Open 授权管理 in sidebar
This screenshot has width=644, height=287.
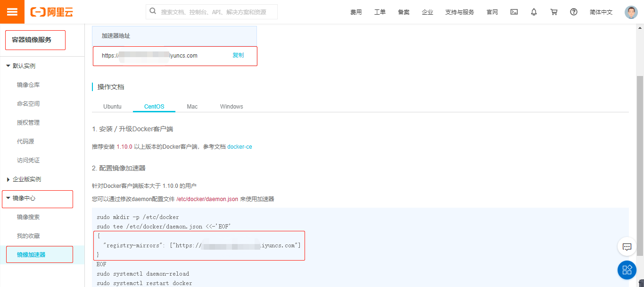pos(28,123)
